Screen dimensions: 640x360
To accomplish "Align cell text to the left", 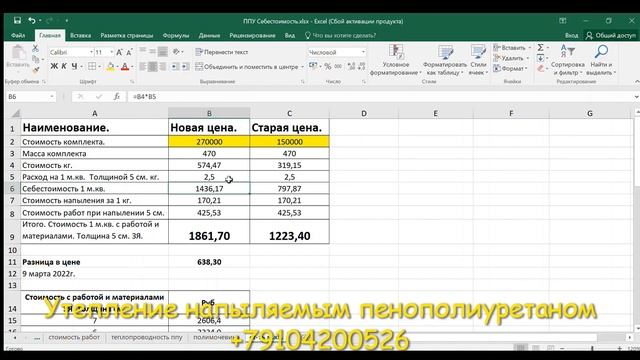I will (142, 67).
